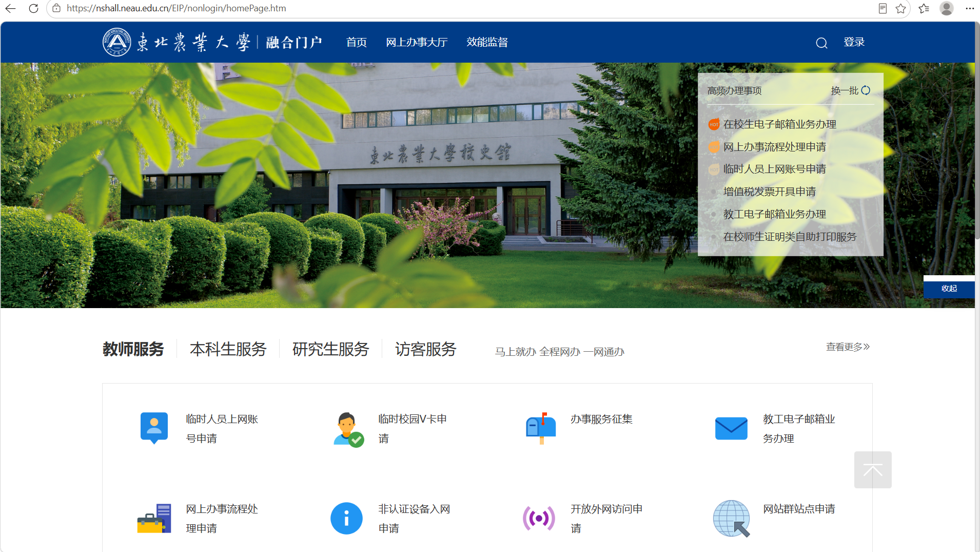Select the 教师服务 tab
The height and width of the screenshot is (552, 980).
click(133, 349)
